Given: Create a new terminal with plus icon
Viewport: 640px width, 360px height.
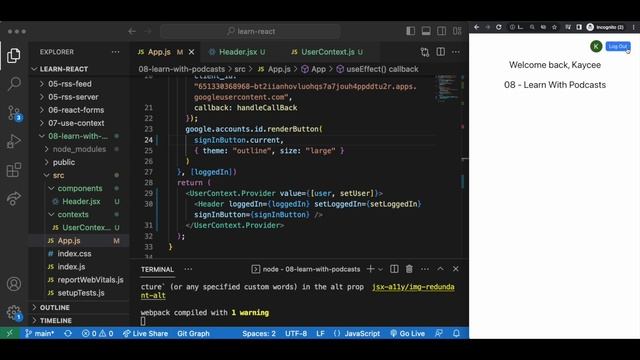Looking at the screenshot, I should click(370, 269).
